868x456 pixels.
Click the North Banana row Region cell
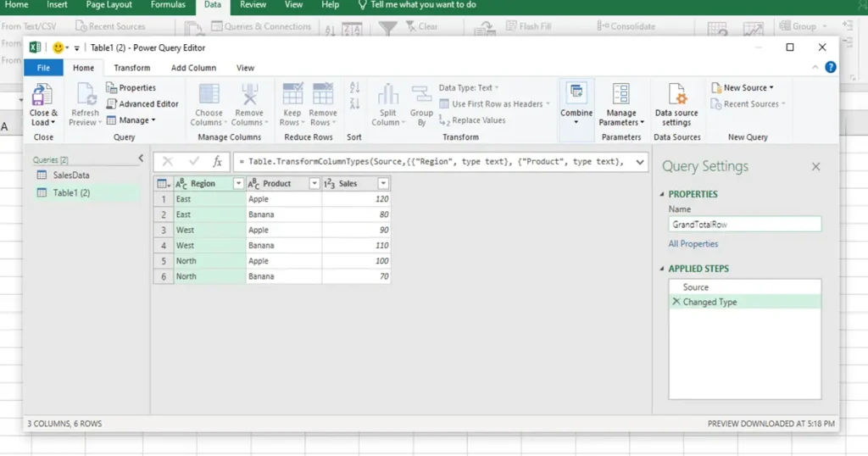coord(210,276)
